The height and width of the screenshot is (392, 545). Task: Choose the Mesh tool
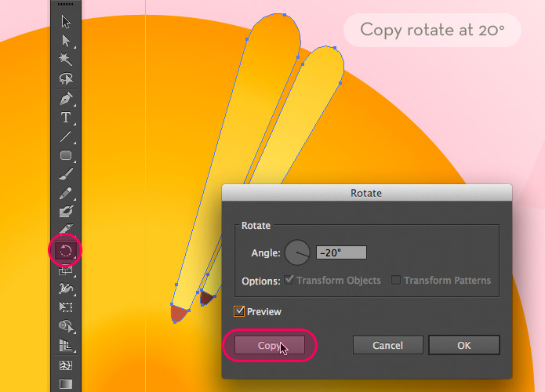pos(66,365)
